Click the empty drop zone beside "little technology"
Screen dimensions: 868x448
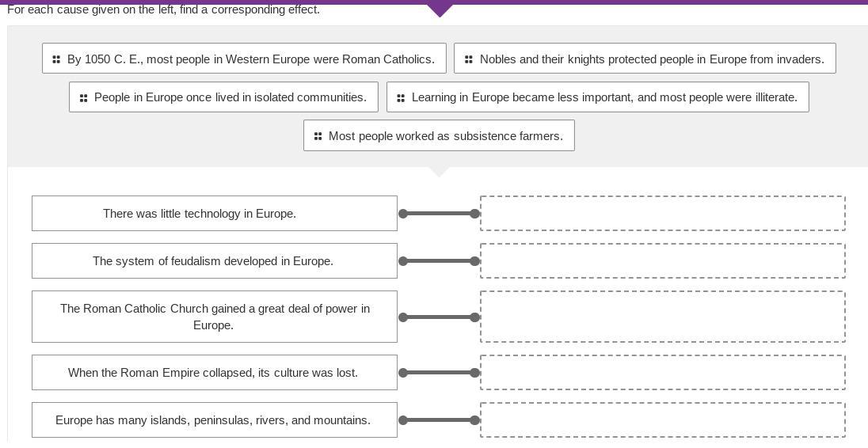click(662, 214)
